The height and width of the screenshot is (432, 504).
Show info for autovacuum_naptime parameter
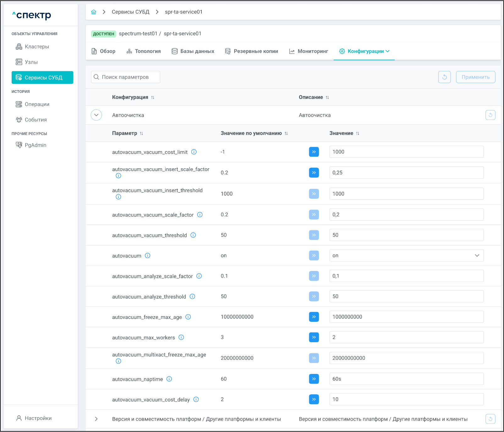[x=169, y=379]
